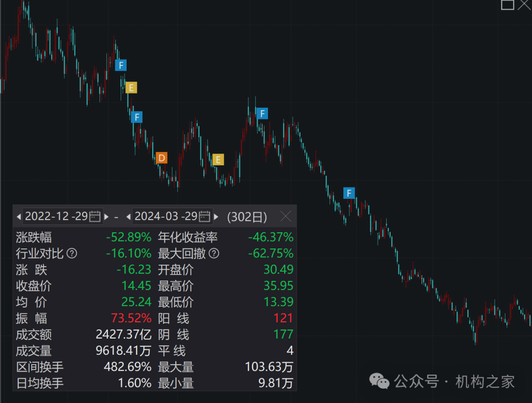Image resolution: width=532 pixels, height=403 pixels.
Task: Close the interval statistics panel
Action: click(286, 216)
